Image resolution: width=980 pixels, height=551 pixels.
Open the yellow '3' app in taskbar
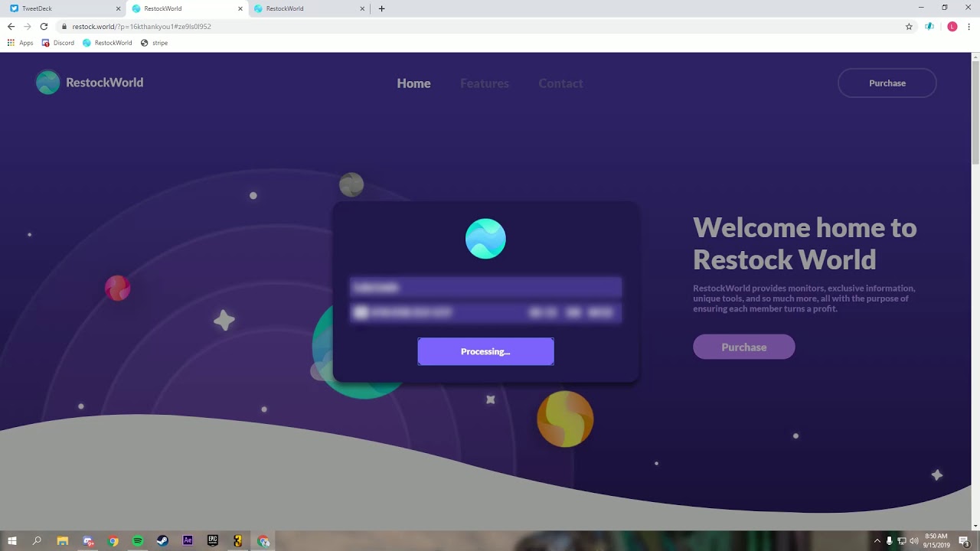(x=237, y=541)
